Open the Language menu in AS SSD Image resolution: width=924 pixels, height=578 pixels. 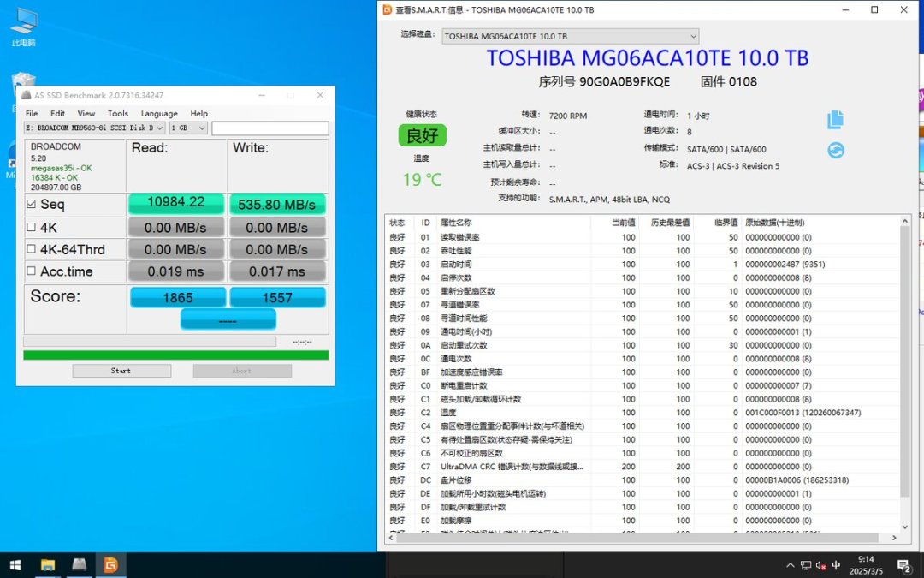(159, 113)
